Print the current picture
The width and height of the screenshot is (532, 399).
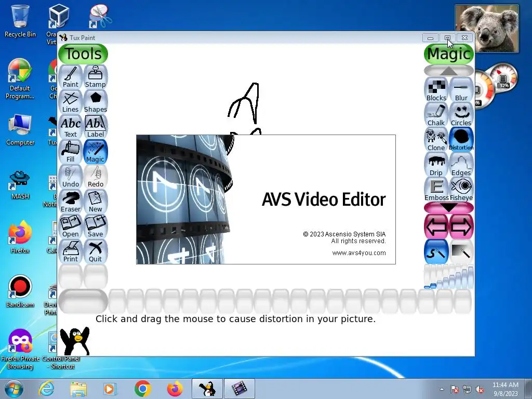tap(71, 251)
